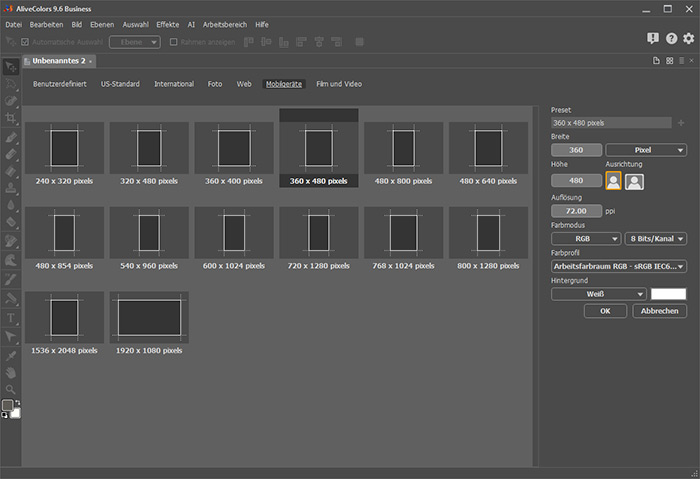Swap foreground and background colors icon
The image size is (700, 479).
[18, 403]
